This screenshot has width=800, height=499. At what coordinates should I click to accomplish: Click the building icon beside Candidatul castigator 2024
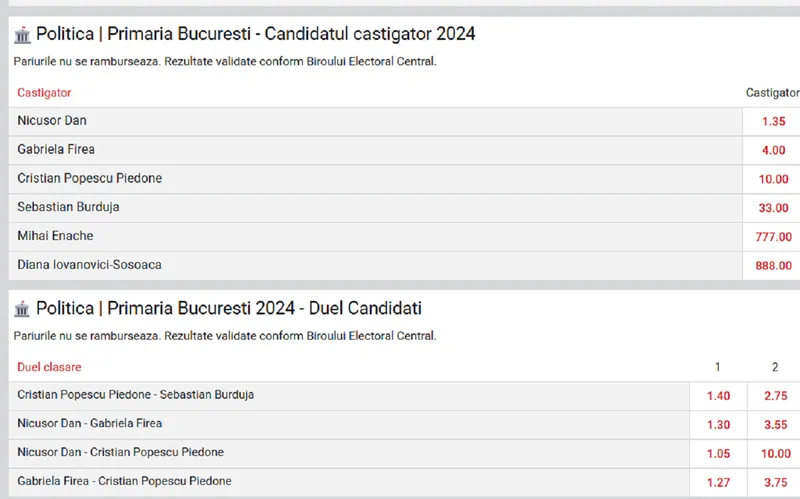[x=22, y=35]
